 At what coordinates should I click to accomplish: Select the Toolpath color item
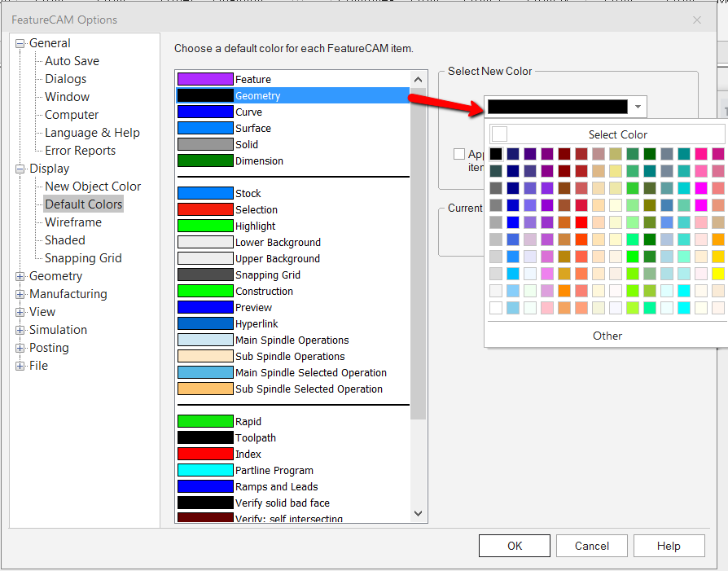293,437
